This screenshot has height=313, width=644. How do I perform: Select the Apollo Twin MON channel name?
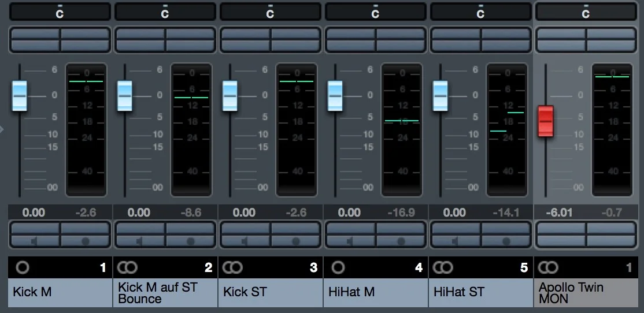pyautogui.click(x=586, y=292)
